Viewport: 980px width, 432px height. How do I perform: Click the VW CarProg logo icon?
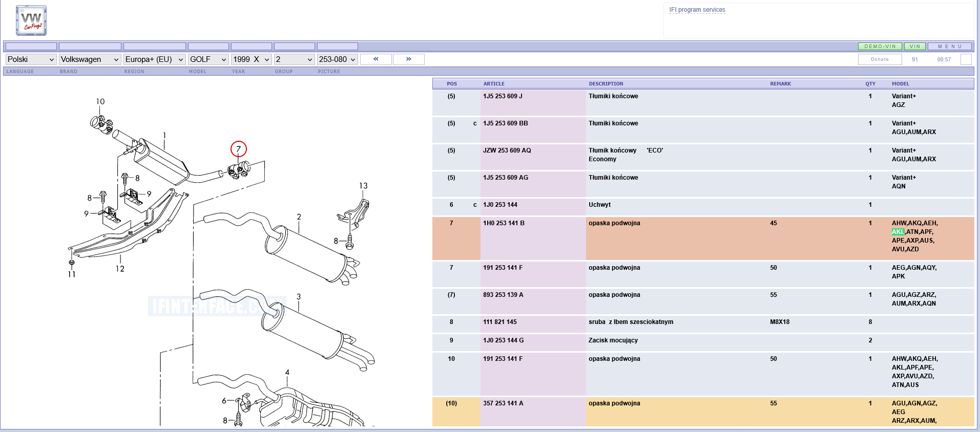point(31,20)
